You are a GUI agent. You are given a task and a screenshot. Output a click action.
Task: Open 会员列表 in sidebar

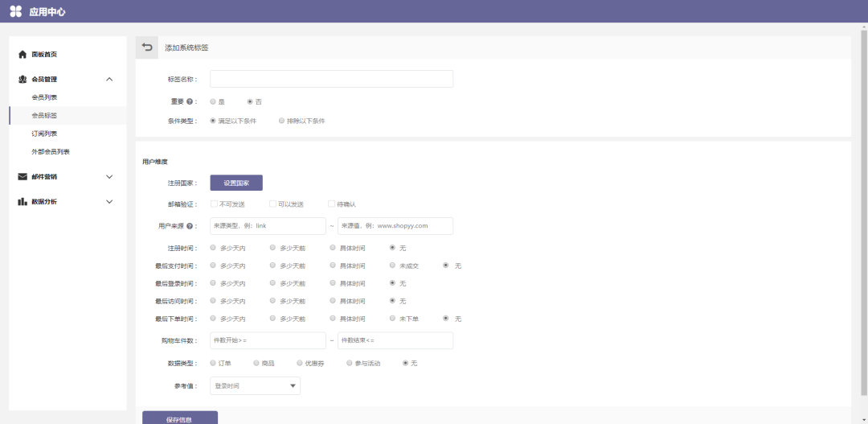[x=44, y=97]
